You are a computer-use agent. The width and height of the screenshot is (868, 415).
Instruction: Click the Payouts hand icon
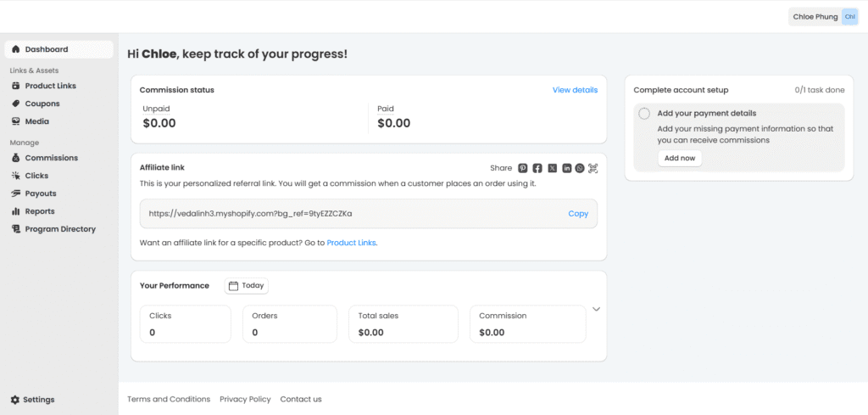click(15, 193)
